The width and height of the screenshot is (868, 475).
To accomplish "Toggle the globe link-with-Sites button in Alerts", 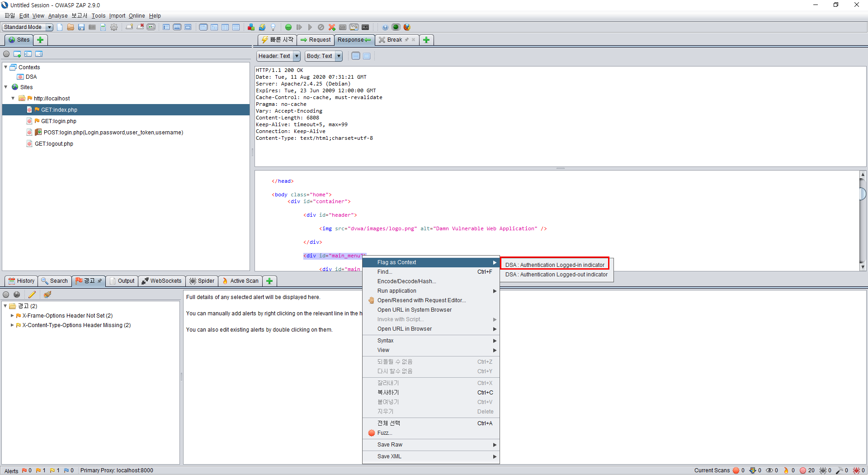I will (x=17, y=294).
